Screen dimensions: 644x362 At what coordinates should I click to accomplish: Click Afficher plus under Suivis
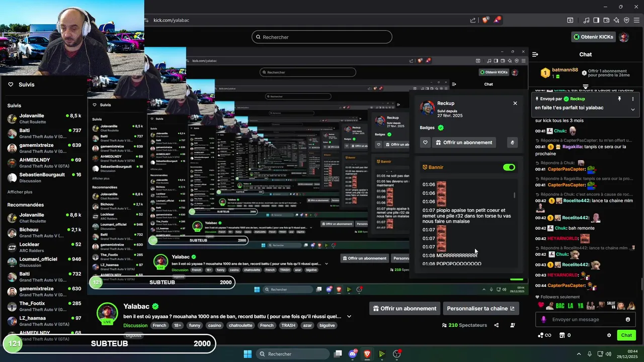tap(20, 192)
